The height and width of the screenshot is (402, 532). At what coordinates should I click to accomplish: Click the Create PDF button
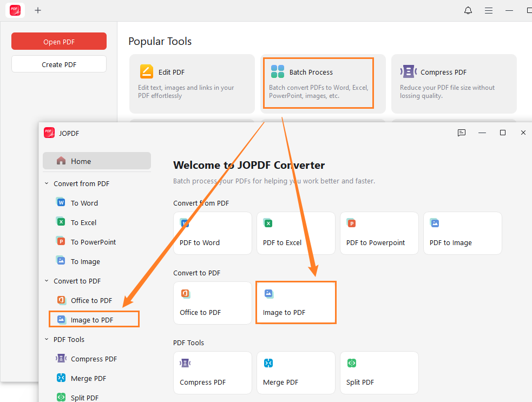[59, 64]
